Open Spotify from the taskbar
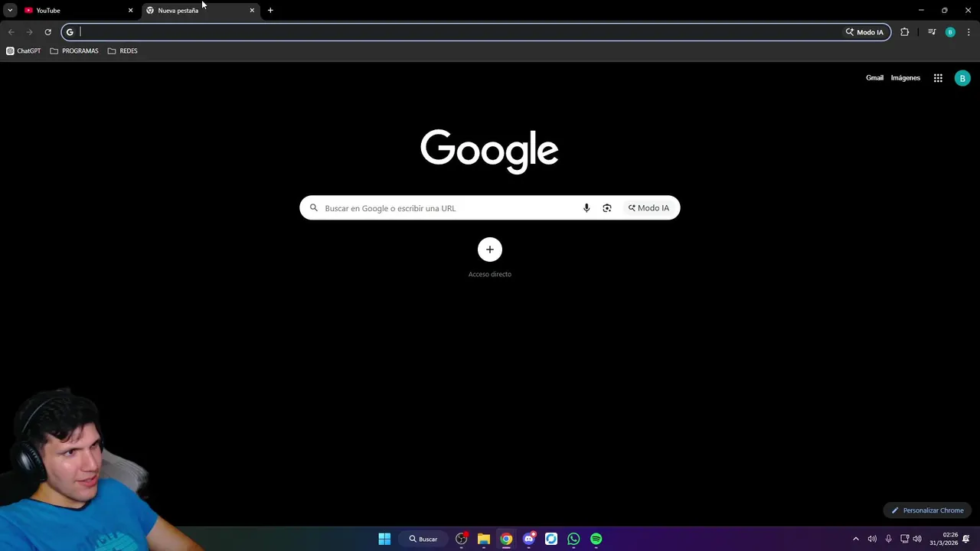 (x=596, y=539)
